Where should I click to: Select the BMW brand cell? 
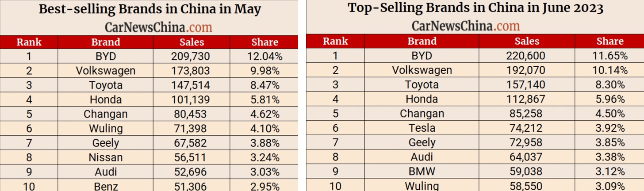pos(422,172)
